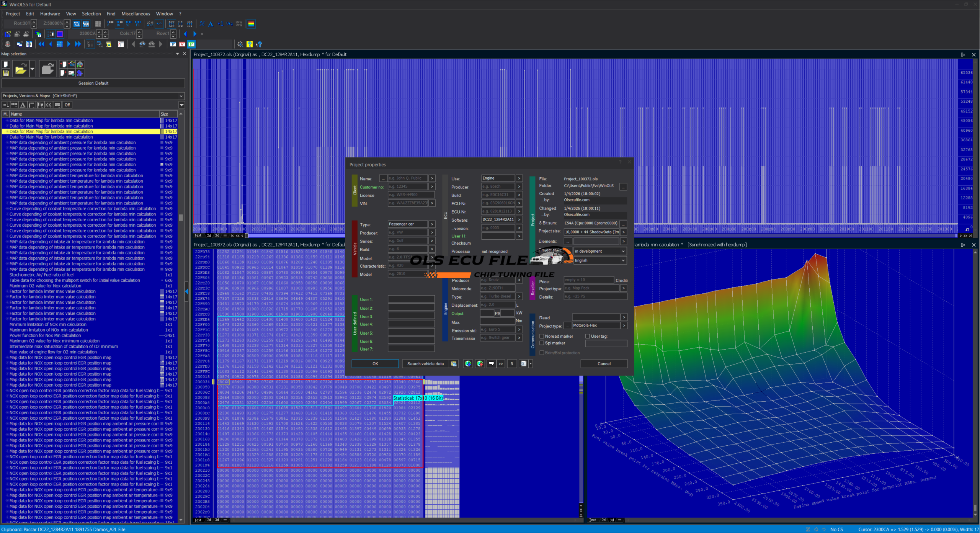Enable the Spi marker checkbox
Image resolution: width=980 pixels, height=533 pixels.
tap(542, 343)
